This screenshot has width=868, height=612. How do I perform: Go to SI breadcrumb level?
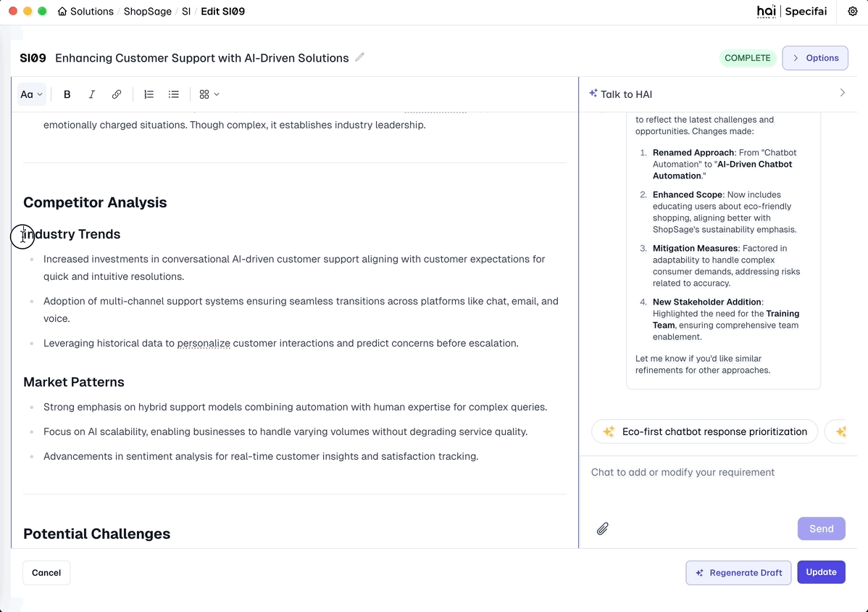coord(186,11)
